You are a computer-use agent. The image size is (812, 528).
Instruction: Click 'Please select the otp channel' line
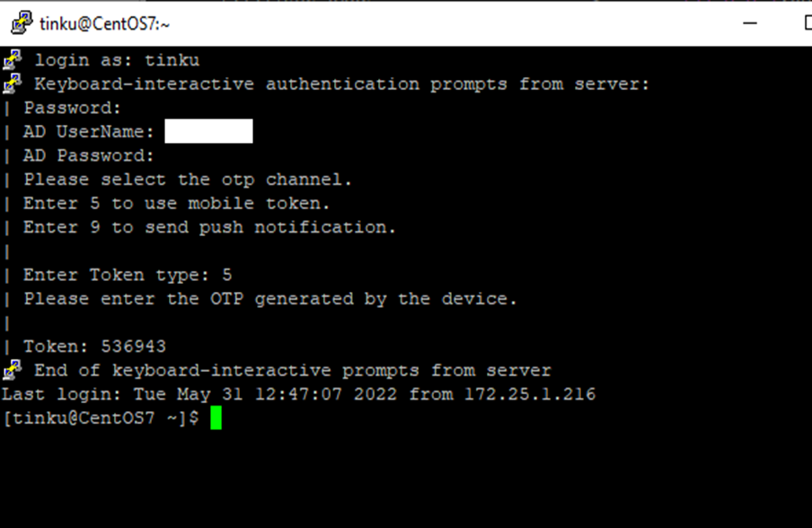coord(188,180)
